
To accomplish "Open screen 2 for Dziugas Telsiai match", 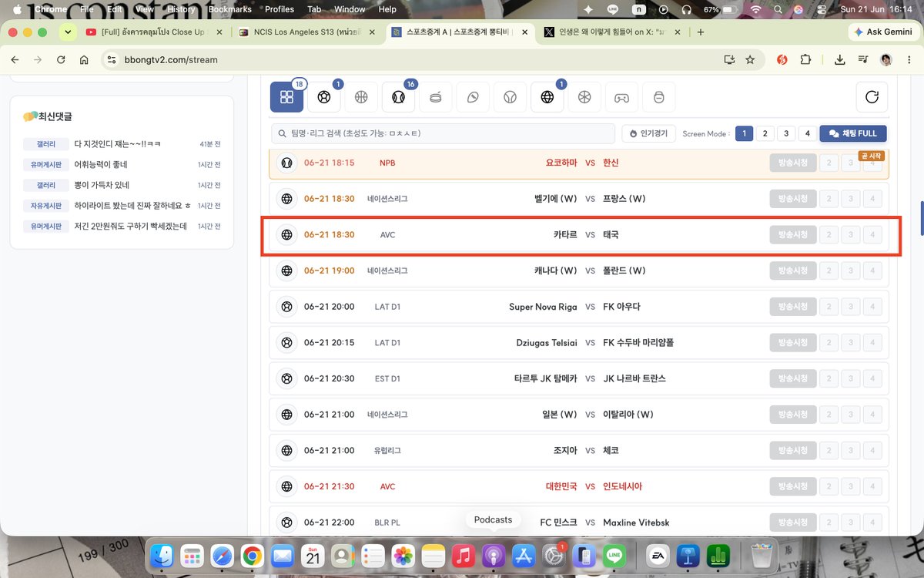I will point(829,342).
